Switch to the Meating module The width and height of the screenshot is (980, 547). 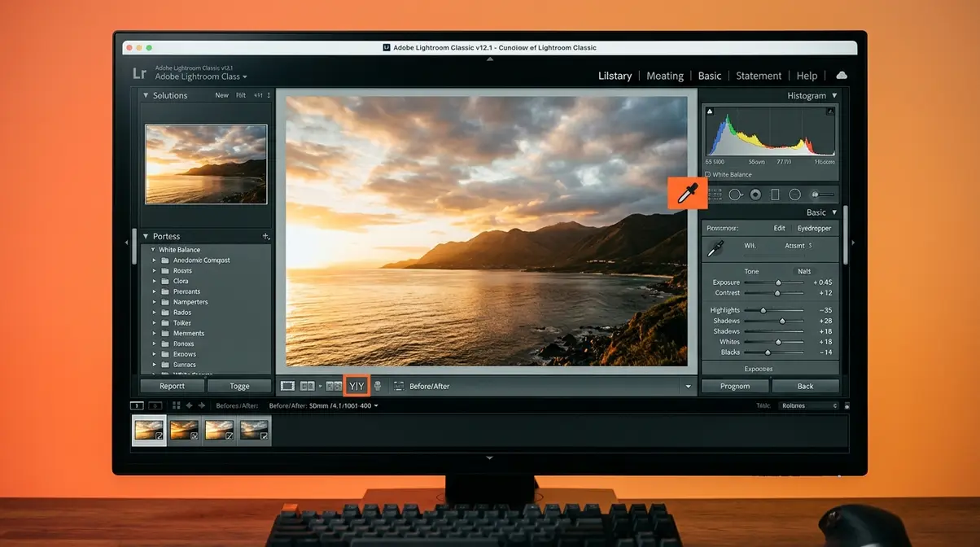[x=665, y=76]
